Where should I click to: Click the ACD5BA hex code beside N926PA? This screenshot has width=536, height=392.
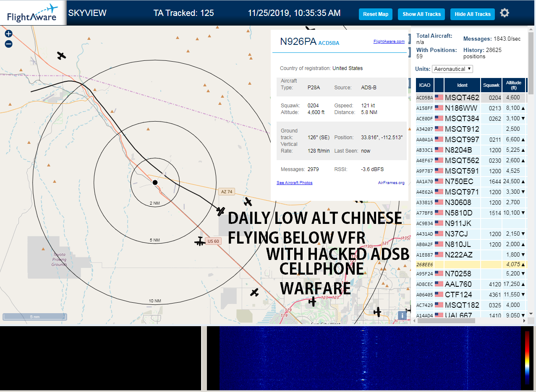(x=329, y=43)
